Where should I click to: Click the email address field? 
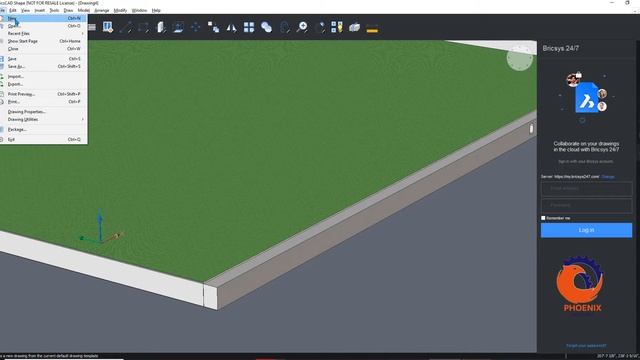587,189
